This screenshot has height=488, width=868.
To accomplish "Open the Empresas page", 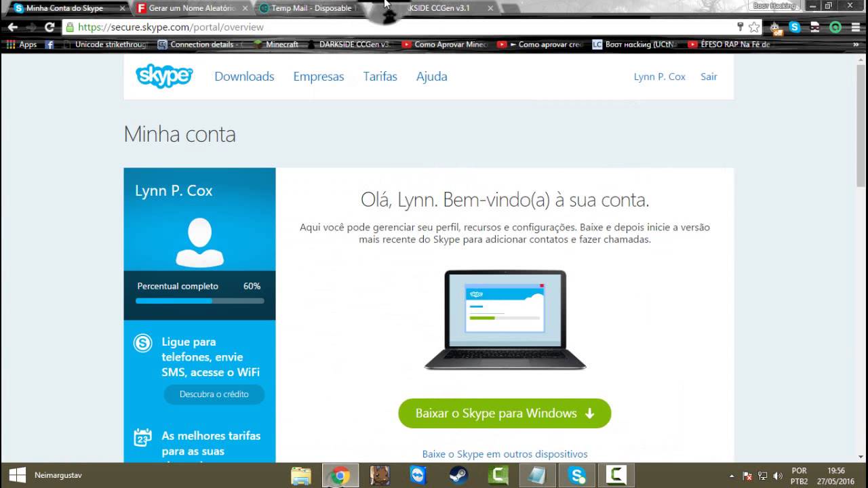I will tap(319, 77).
